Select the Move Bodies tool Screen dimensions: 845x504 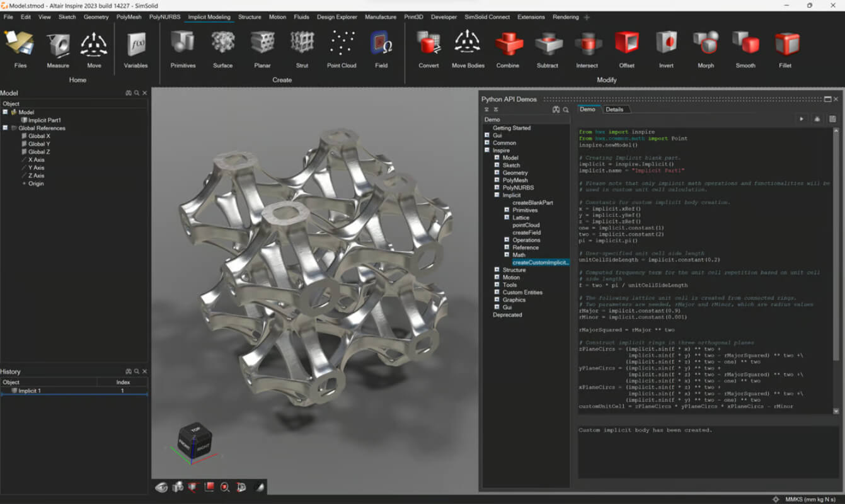pyautogui.click(x=468, y=49)
